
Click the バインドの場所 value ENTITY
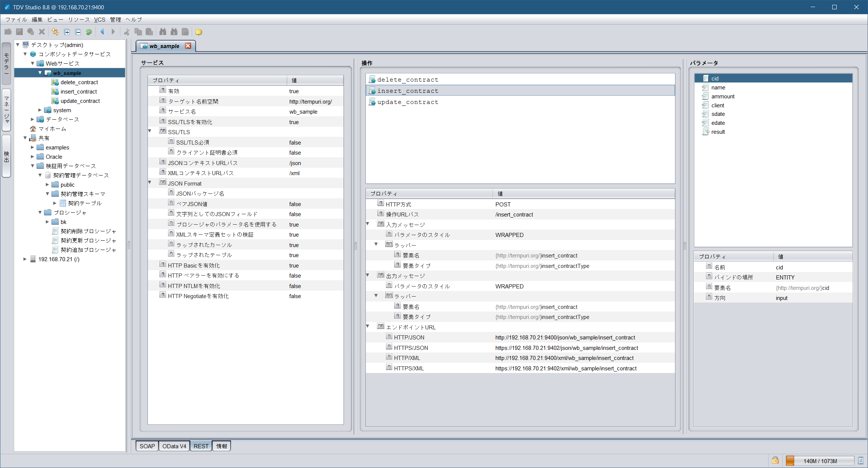(785, 278)
